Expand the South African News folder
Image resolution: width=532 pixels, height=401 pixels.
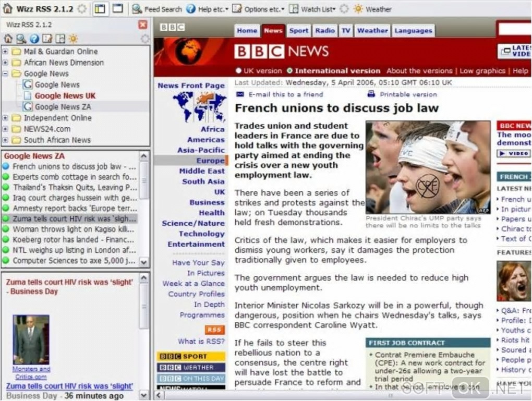tap(5, 140)
